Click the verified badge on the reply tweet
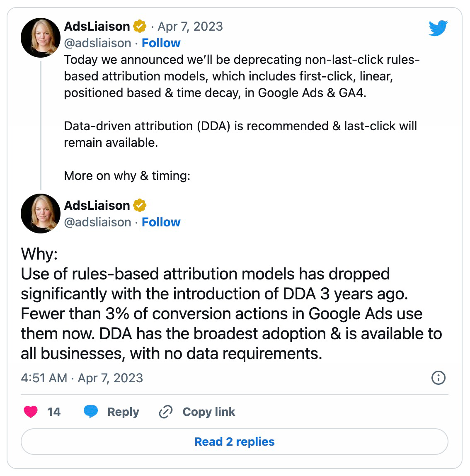The width and height of the screenshot is (470, 476). pos(140,206)
